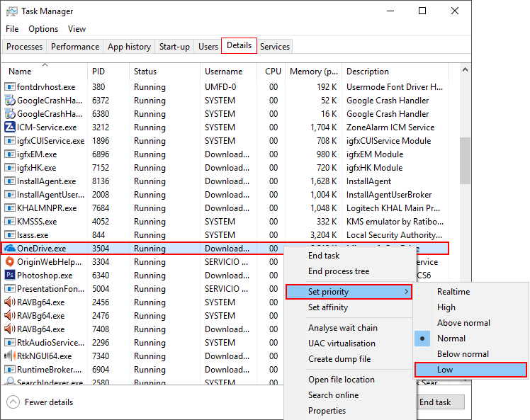Click the igfxEM.exe process icon

pyautogui.click(x=10, y=154)
